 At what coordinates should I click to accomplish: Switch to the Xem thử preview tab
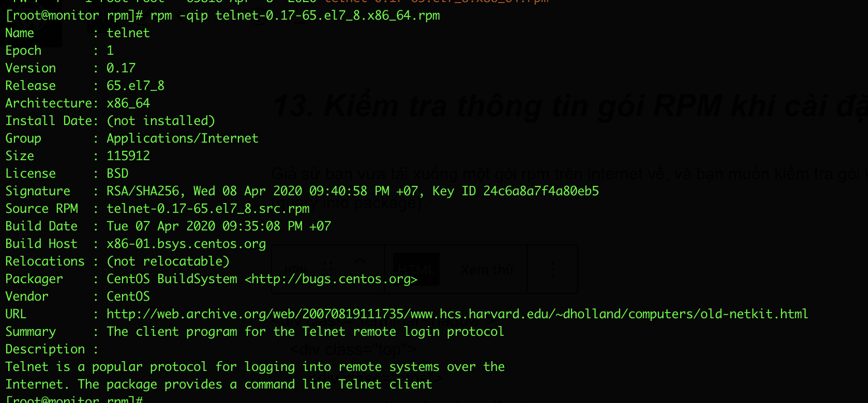[487, 270]
